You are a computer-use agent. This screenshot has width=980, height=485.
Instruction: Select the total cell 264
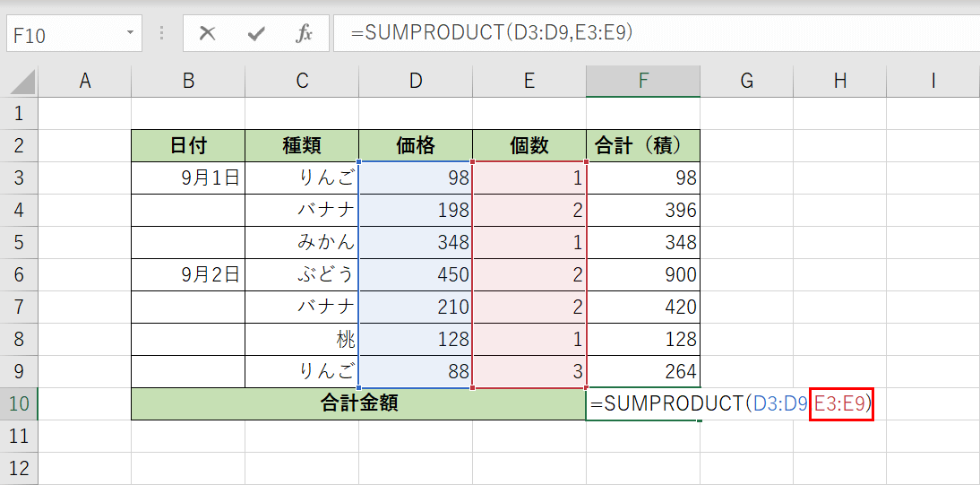coord(643,372)
